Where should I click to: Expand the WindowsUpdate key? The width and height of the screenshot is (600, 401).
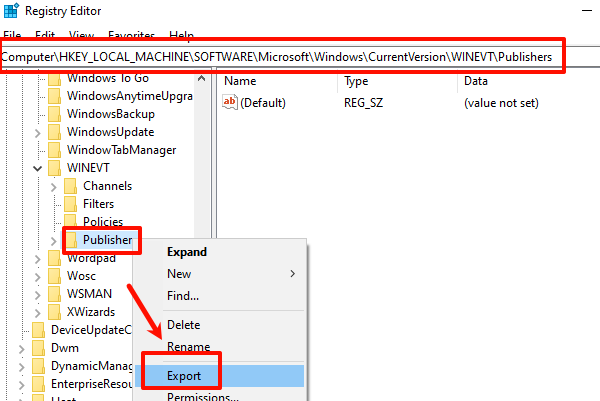(x=38, y=133)
